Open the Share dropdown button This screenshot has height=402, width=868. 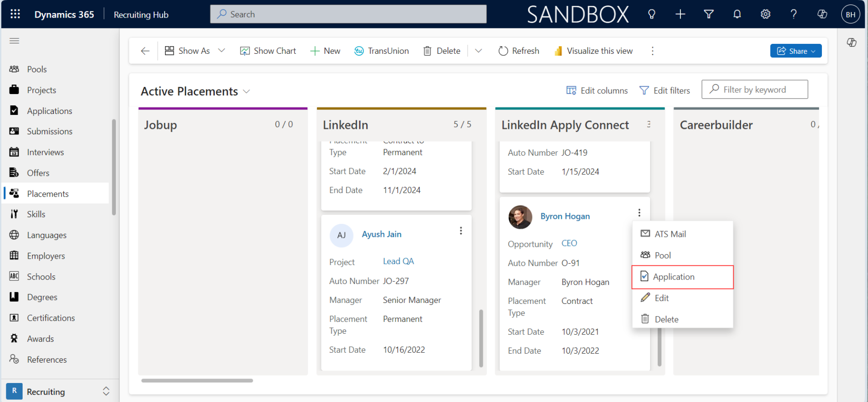point(796,51)
